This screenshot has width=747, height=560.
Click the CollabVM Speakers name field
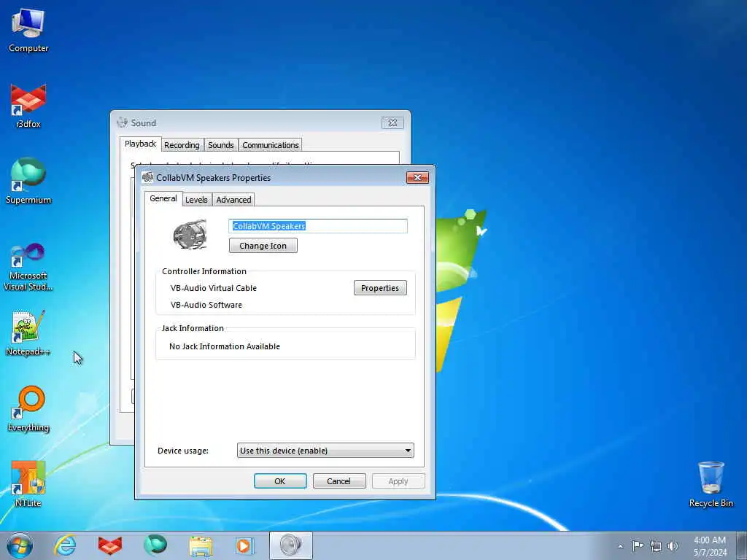pyautogui.click(x=318, y=226)
